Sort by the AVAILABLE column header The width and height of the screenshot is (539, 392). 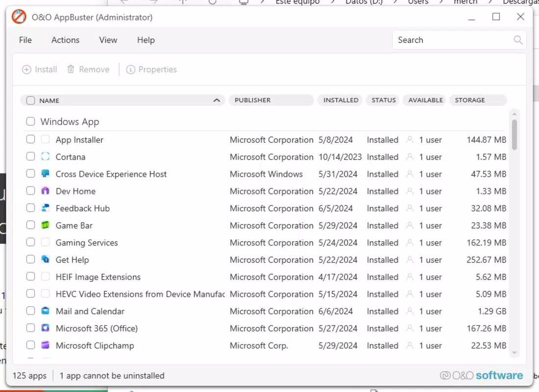425,100
